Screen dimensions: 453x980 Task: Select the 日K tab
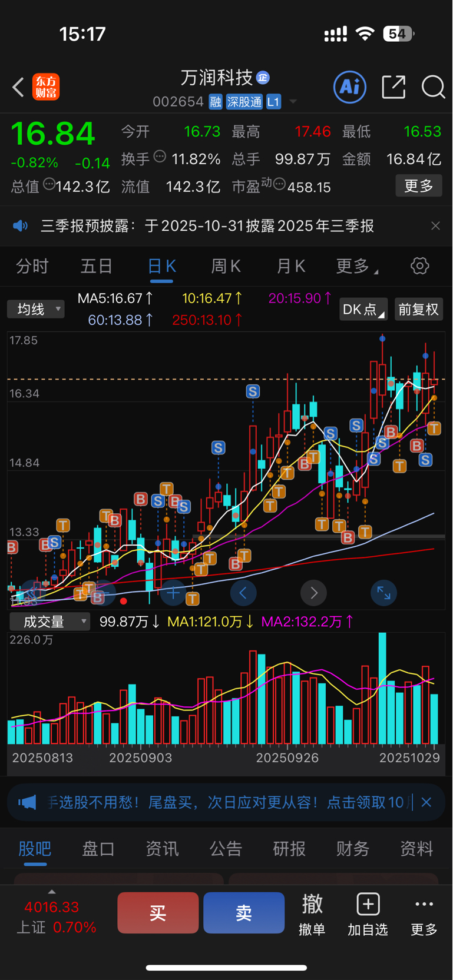[161, 266]
